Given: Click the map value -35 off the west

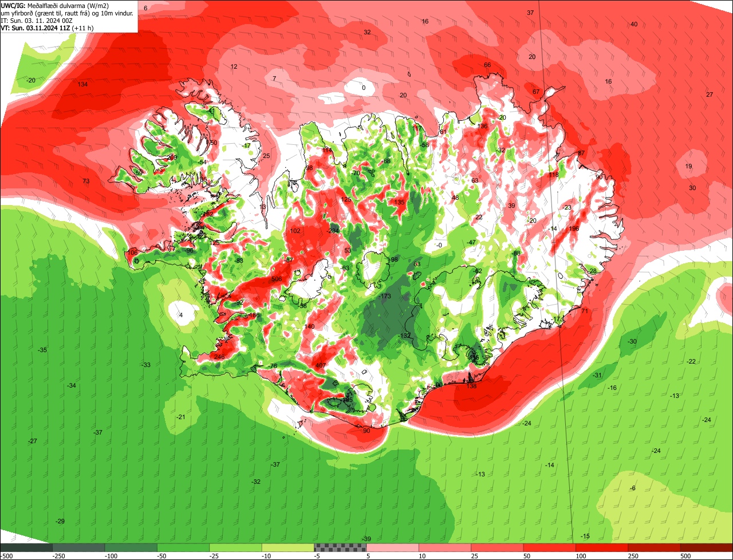Looking at the screenshot, I should coord(42,350).
